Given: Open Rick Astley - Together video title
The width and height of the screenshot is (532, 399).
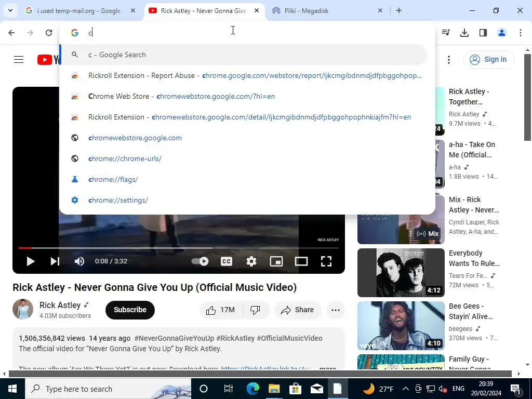Looking at the screenshot, I should [x=469, y=97].
